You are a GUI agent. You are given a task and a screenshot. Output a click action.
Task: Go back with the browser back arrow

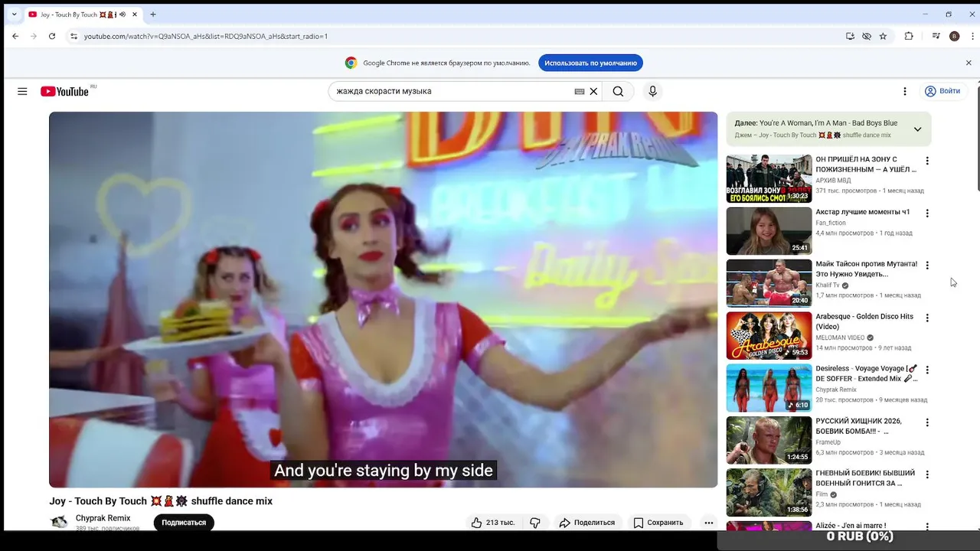click(15, 36)
